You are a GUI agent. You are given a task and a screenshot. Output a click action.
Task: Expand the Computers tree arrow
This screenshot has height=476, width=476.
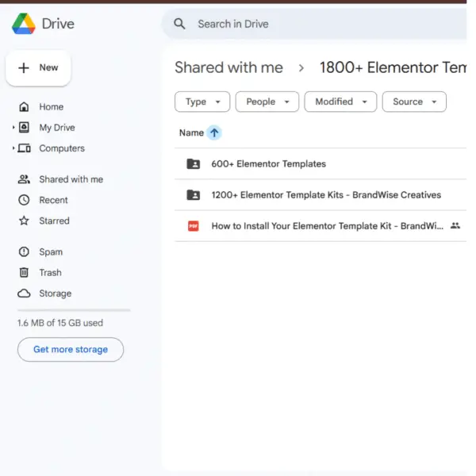click(x=13, y=148)
